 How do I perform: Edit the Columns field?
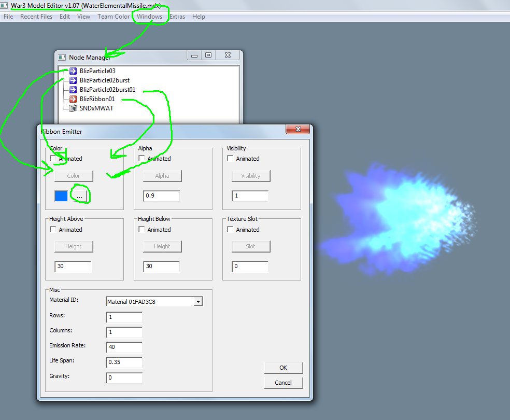click(x=124, y=332)
